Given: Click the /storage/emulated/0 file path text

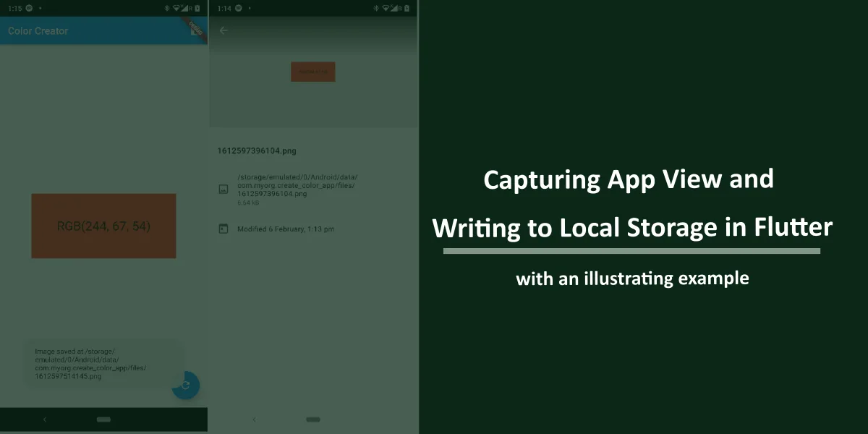Looking at the screenshot, I should coord(297,185).
